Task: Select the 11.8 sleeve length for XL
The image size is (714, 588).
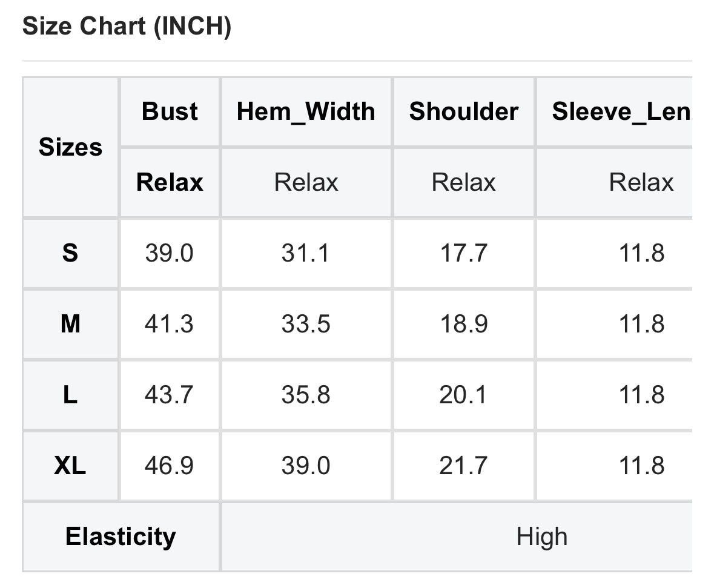Action: [641, 466]
